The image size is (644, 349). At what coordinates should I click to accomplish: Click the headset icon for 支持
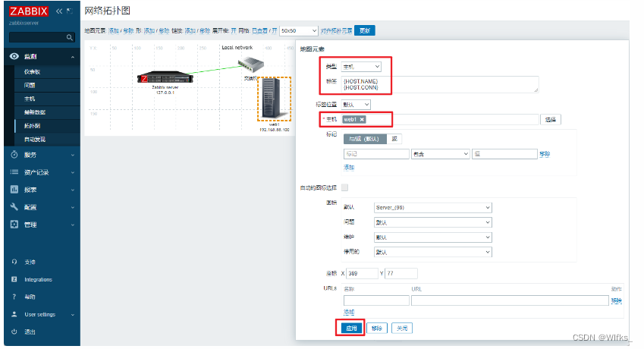click(x=14, y=262)
